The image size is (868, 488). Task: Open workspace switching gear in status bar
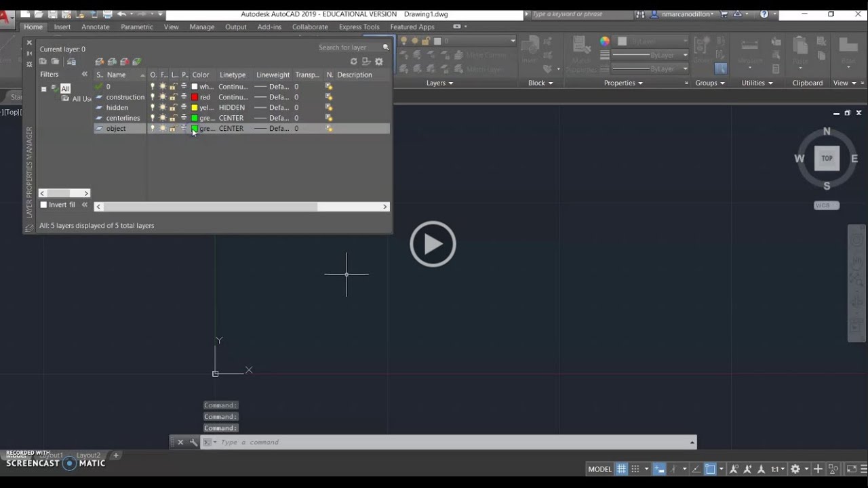pos(795,469)
